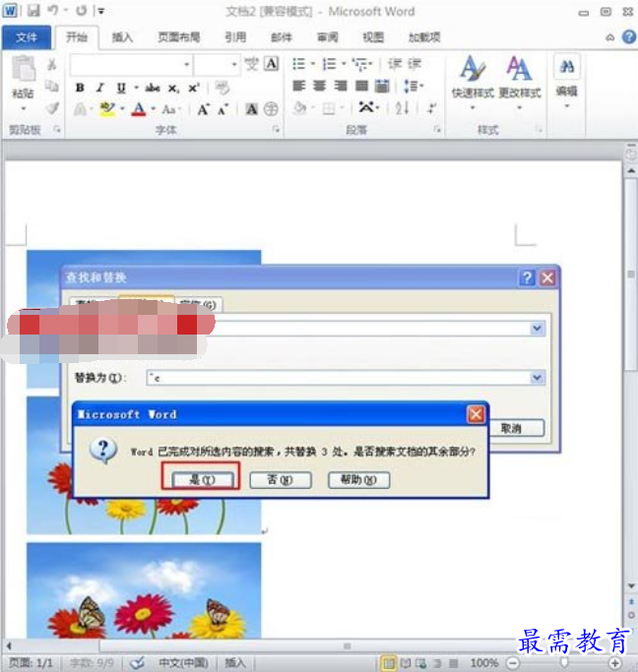Toggle superscript formatting

click(x=194, y=88)
